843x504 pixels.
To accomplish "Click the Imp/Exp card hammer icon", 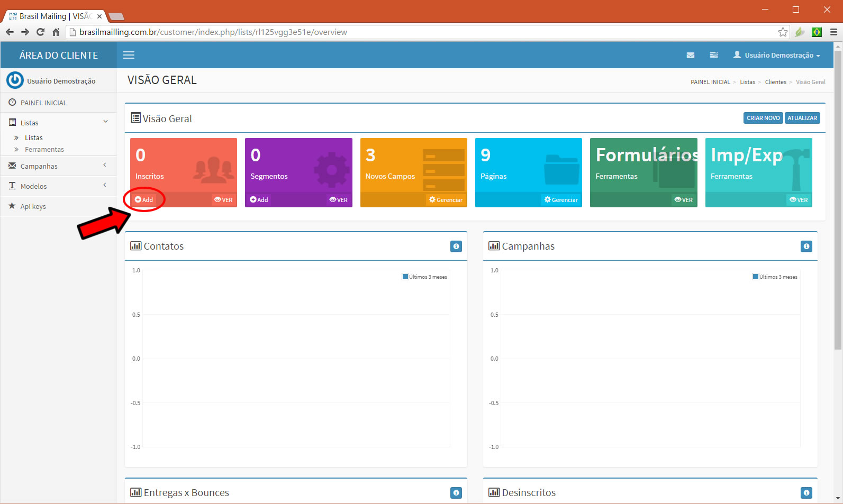I will 795,169.
